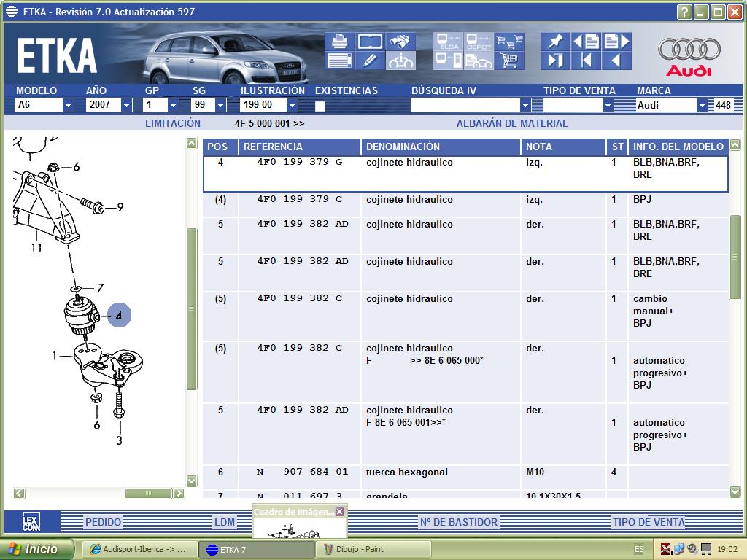Click the LexCom logo icon
The image size is (747, 560).
[x=31, y=521]
